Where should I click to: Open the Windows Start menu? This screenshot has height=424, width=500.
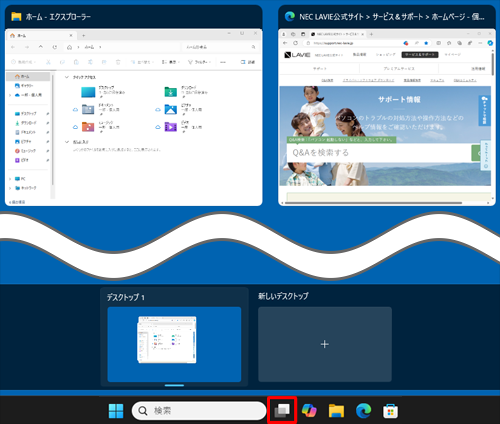click(x=116, y=411)
